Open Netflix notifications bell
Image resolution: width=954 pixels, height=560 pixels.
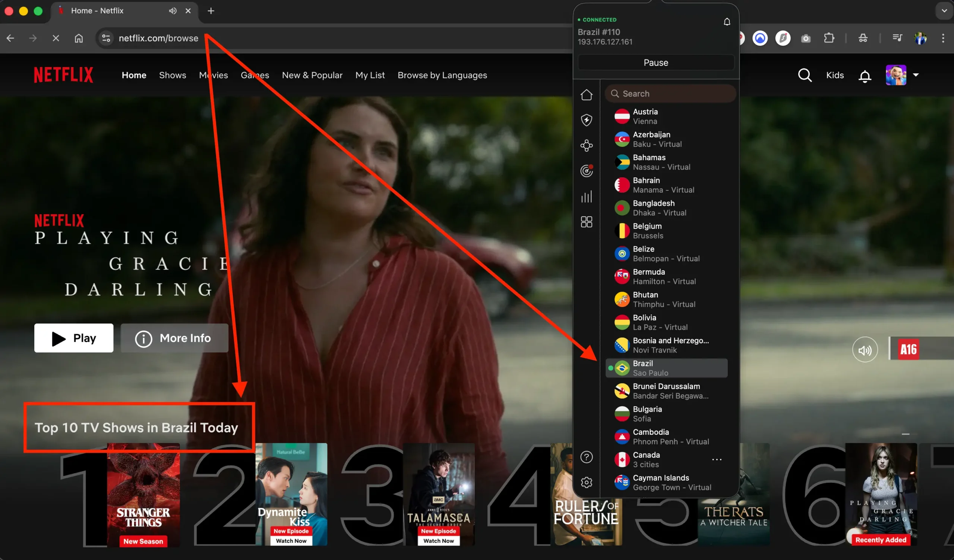click(865, 76)
